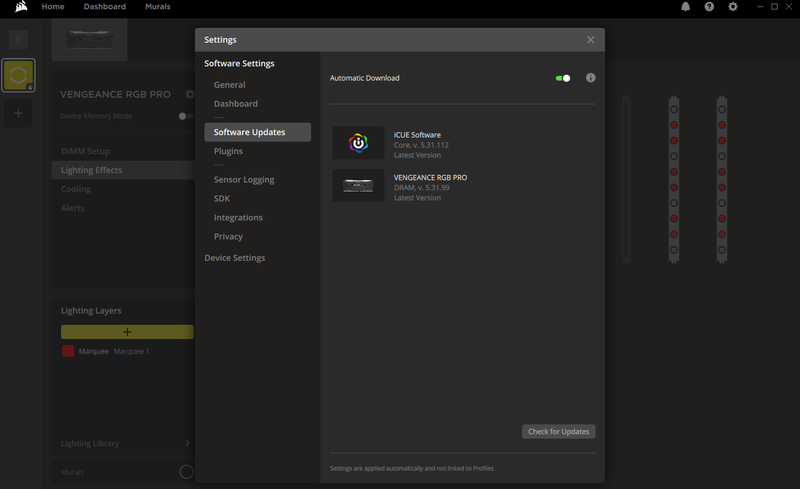Select the yellow profile hexagon icon
This screenshot has width=800, height=489.
18,76
